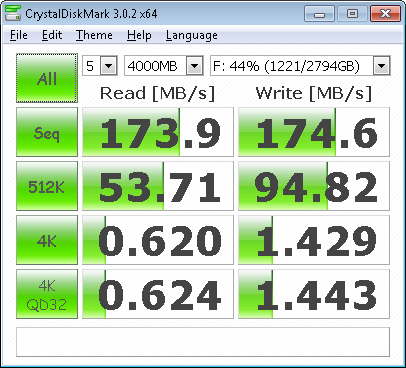
Task: Start the 512K benchmark
Action: click(x=47, y=186)
